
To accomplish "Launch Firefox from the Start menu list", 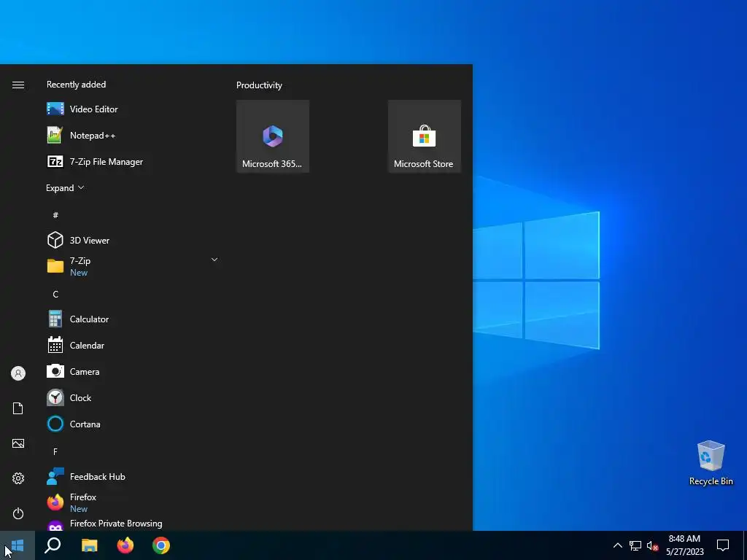I will (x=133, y=503).
